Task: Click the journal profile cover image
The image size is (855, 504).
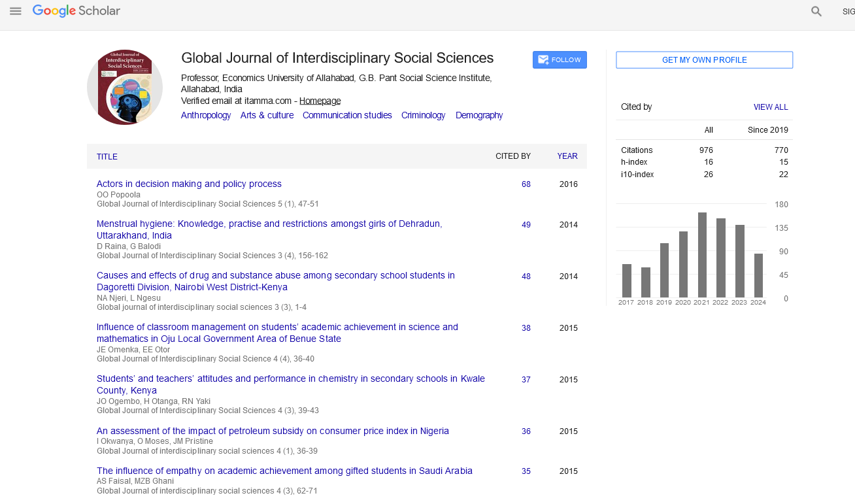Action: click(125, 87)
